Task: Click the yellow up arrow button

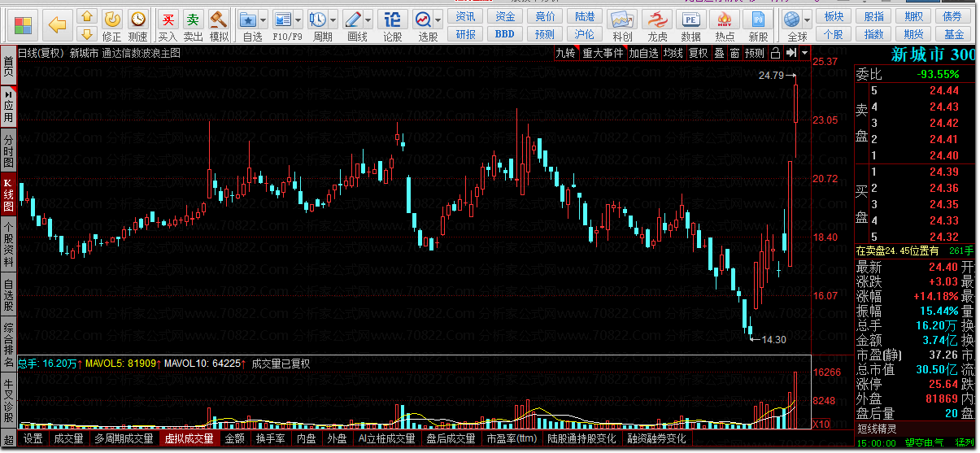Action: coord(88,17)
